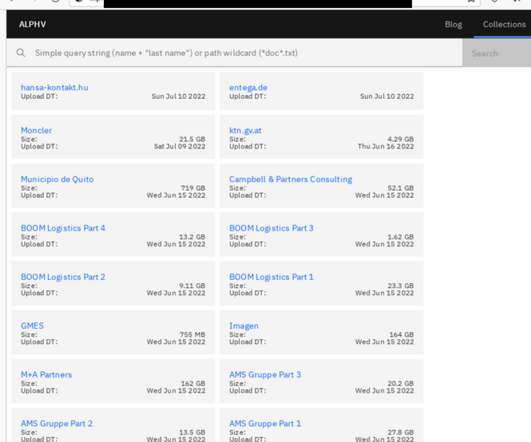
Task: Click the 164 GB size of Imagen
Action: [x=402, y=334]
